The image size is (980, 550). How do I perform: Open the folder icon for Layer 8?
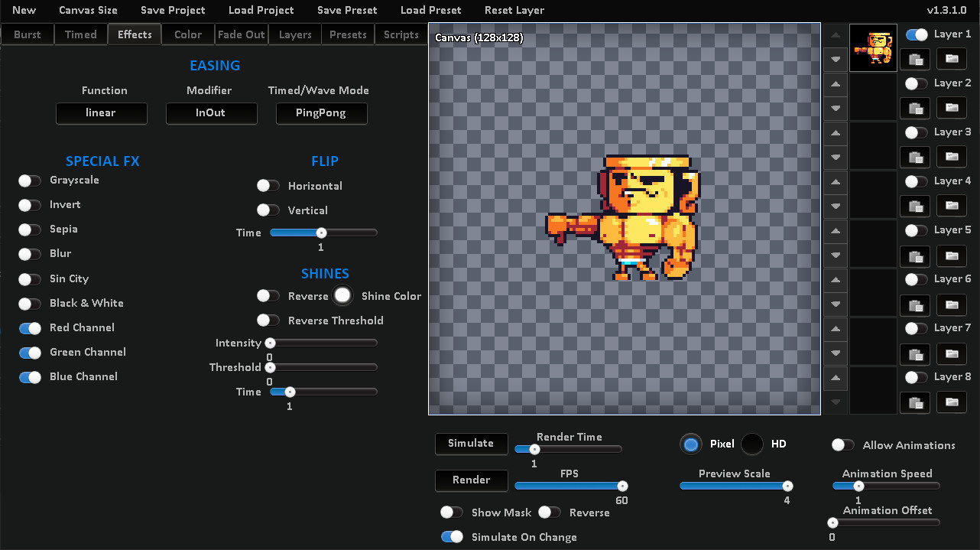coord(951,402)
